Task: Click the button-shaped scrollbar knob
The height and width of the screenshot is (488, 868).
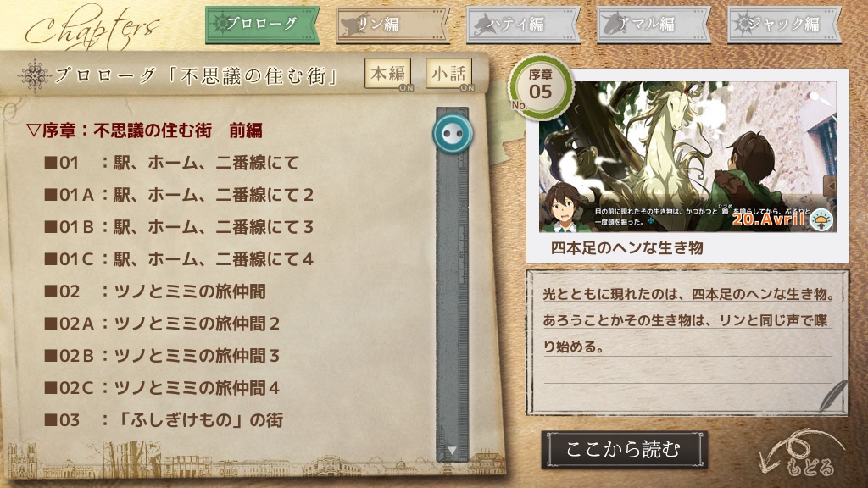Action: [x=453, y=133]
